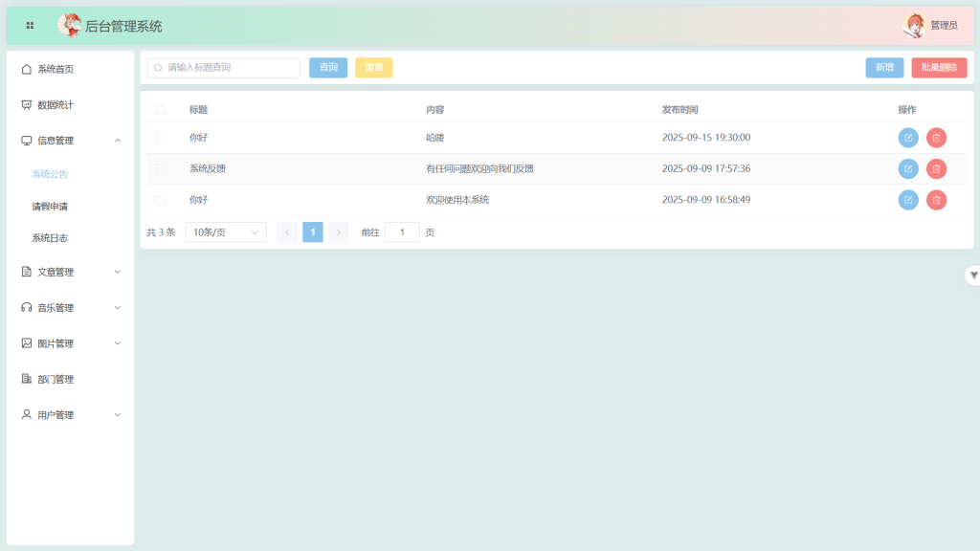Click the grid menu icon in header
The height and width of the screenshot is (551, 980).
[x=30, y=26]
